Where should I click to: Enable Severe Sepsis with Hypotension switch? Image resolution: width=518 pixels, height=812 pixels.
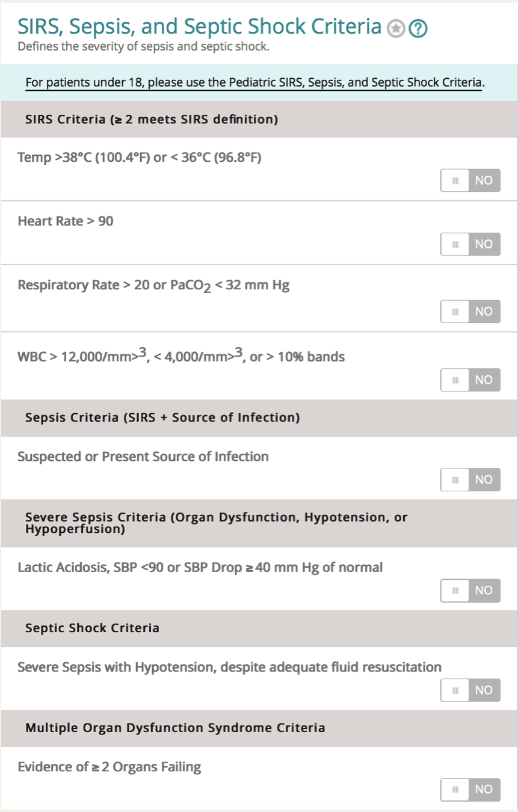tap(470, 690)
